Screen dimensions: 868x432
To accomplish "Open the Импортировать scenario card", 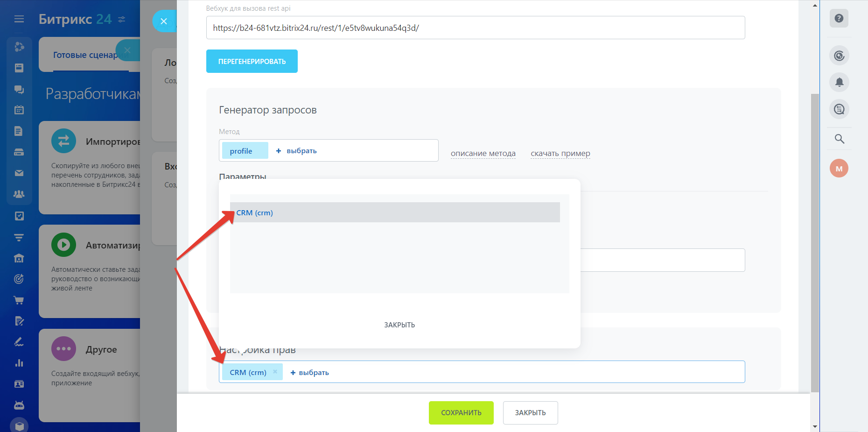I will point(90,168).
